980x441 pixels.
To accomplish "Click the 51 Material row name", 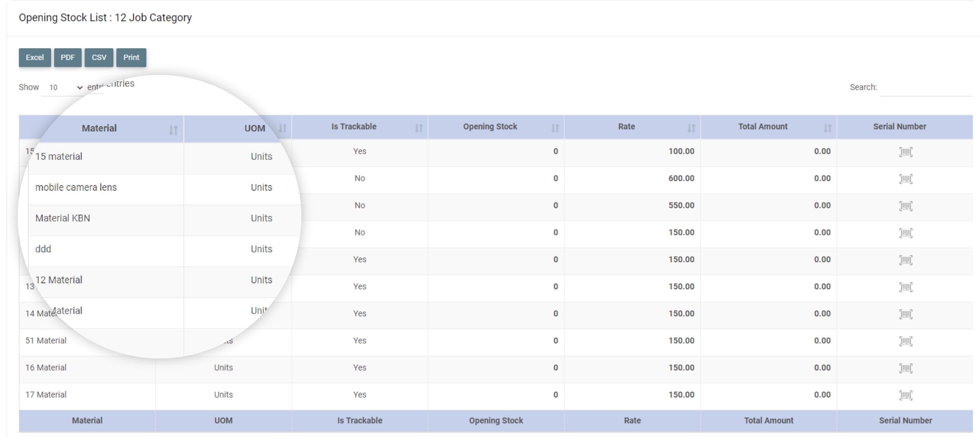I will (x=46, y=340).
